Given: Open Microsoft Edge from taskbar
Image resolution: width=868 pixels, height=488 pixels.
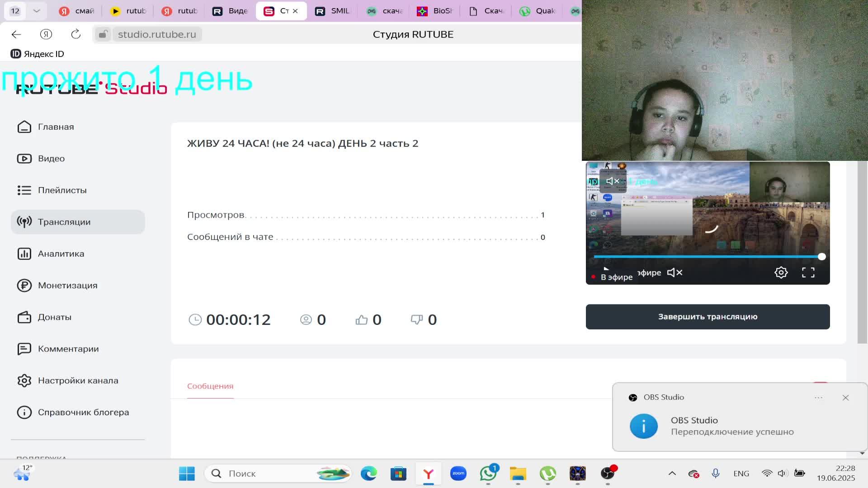Looking at the screenshot, I should click(368, 474).
